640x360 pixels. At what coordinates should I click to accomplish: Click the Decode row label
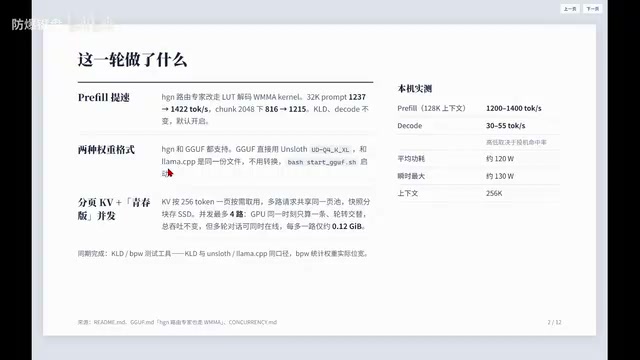pos(409,126)
